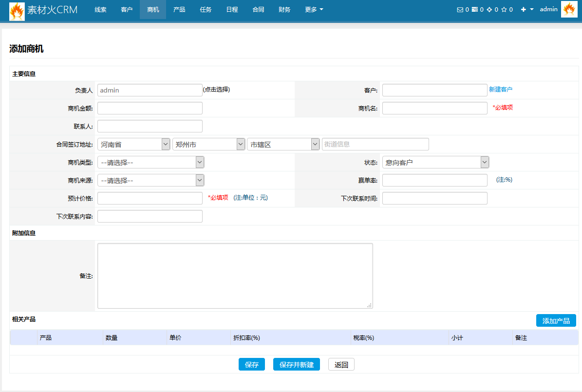Click the 小计 column header
This screenshot has width=582, height=392.
coord(457,338)
